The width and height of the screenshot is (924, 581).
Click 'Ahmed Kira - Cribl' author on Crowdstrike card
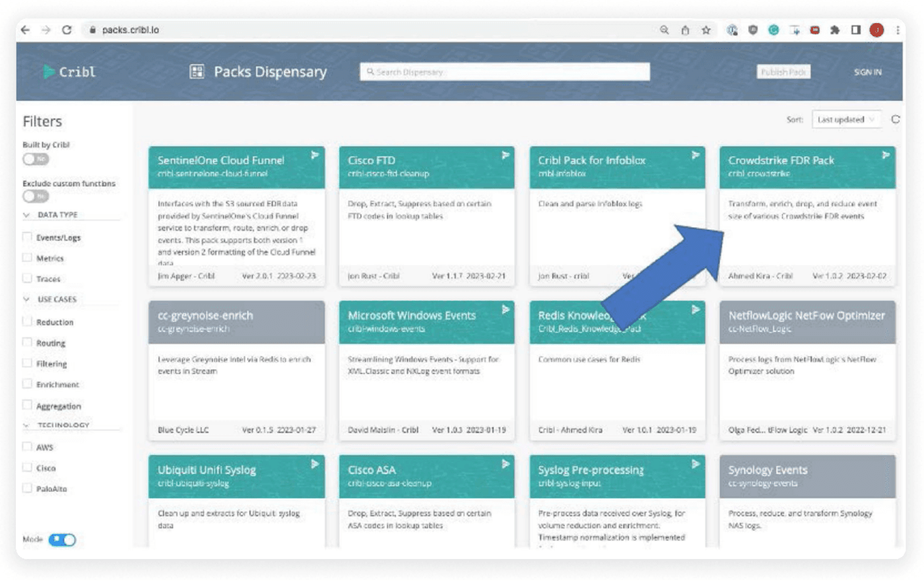click(760, 276)
